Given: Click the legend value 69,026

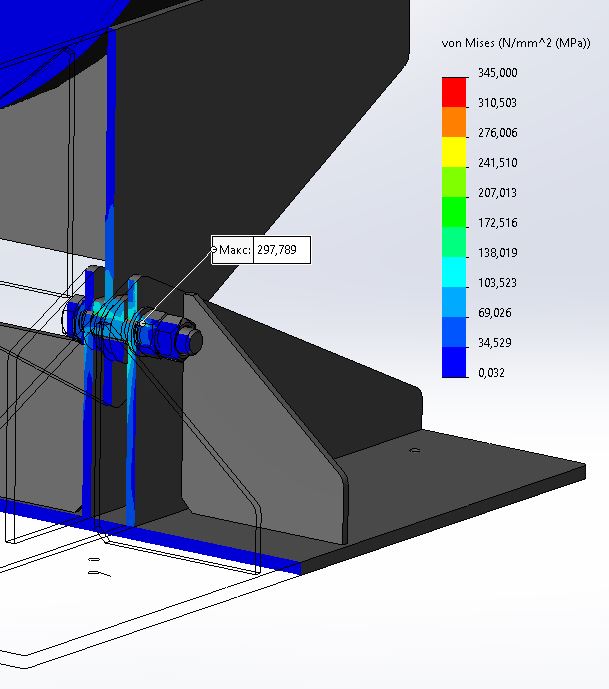Looking at the screenshot, I should 495,313.
